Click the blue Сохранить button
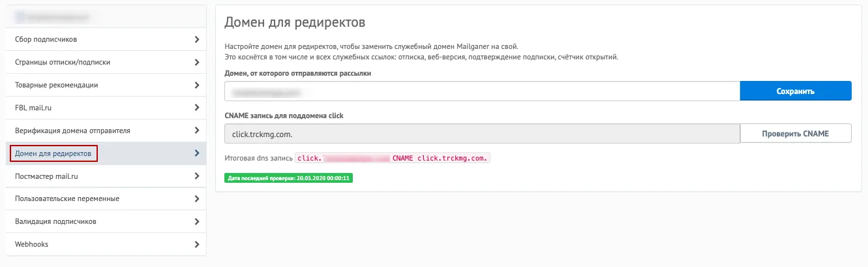868x267 pixels. 796,91
